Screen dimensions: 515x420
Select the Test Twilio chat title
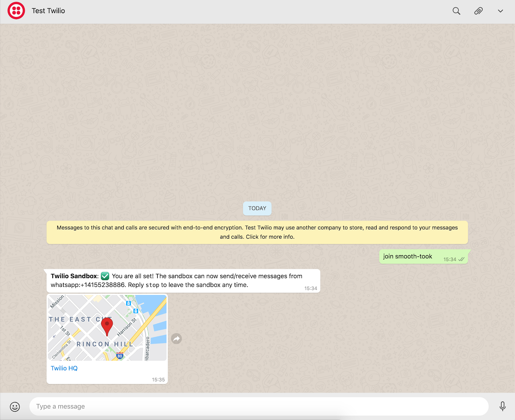pyautogui.click(x=48, y=11)
